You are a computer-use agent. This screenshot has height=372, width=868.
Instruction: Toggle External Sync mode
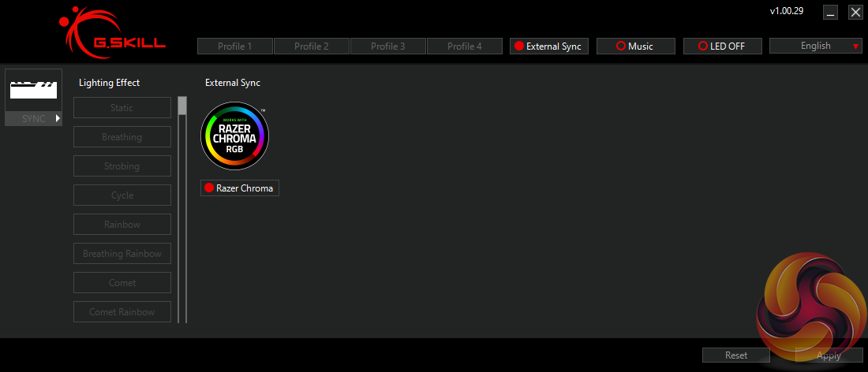(548, 46)
